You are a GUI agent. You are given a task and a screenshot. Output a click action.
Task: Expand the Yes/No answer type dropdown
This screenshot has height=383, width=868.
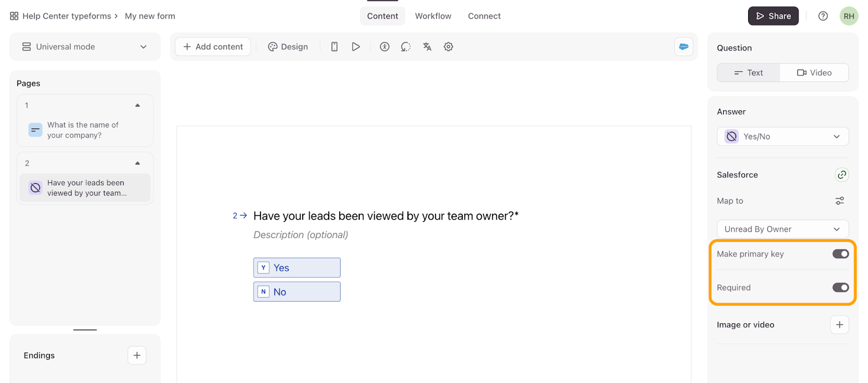[782, 137]
